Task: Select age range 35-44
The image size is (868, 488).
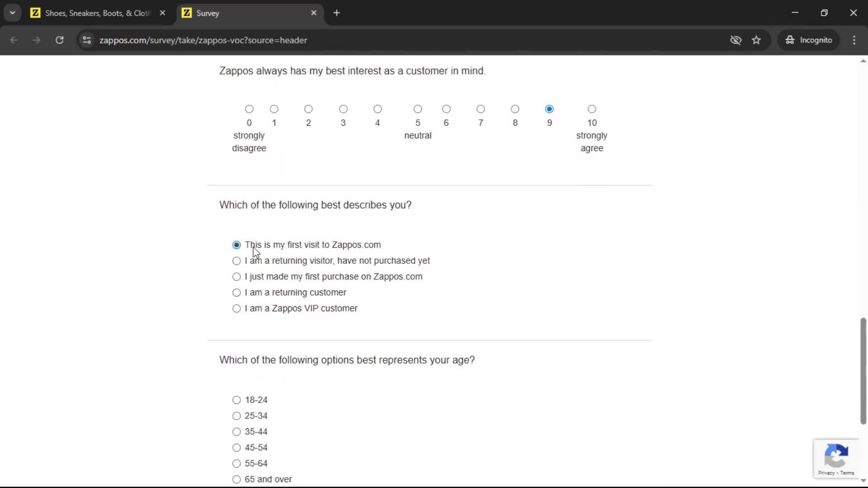Action: pyautogui.click(x=236, y=432)
